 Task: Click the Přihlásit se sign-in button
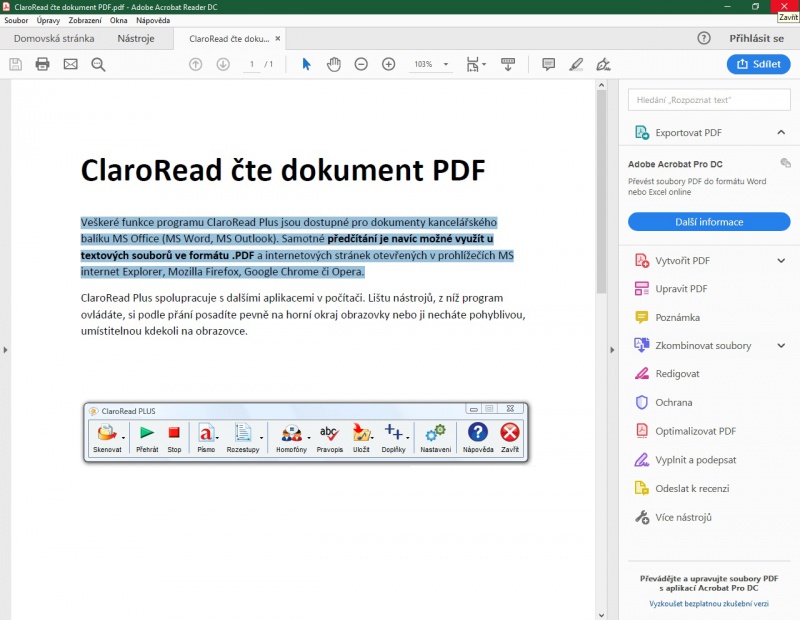click(756, 38)
